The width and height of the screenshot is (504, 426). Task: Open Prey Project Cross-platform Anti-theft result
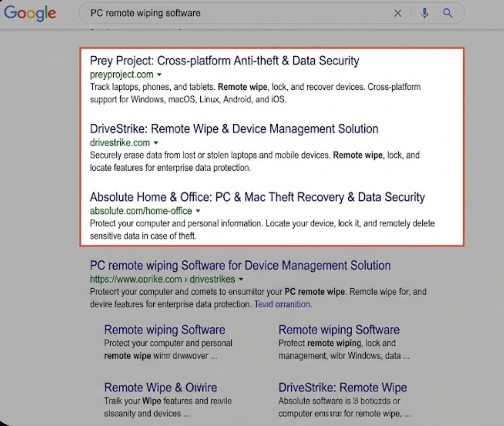[x=224, y=61]
